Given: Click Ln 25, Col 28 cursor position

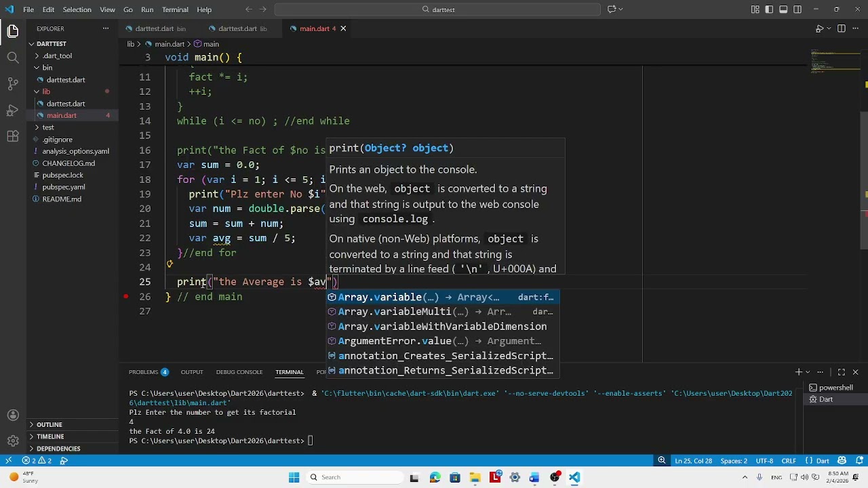Looking at the screenshot, I should coord(693,461).
